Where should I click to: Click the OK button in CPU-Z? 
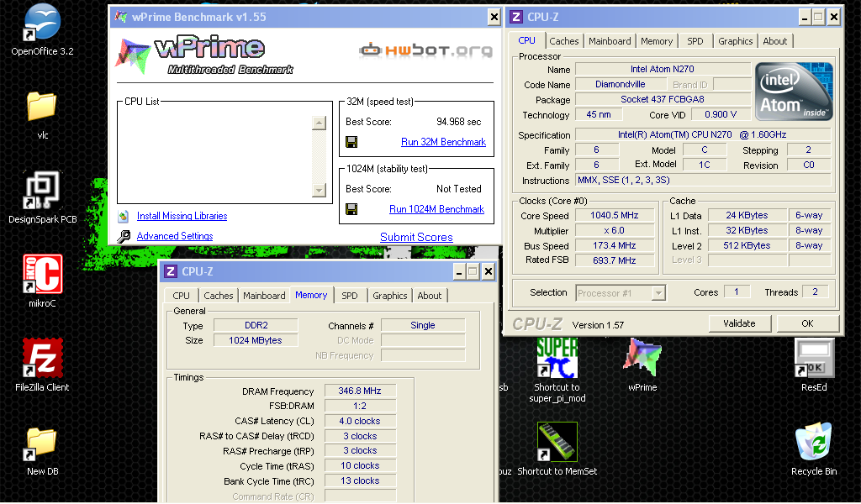pyautogui.click(x=807, y=323)
